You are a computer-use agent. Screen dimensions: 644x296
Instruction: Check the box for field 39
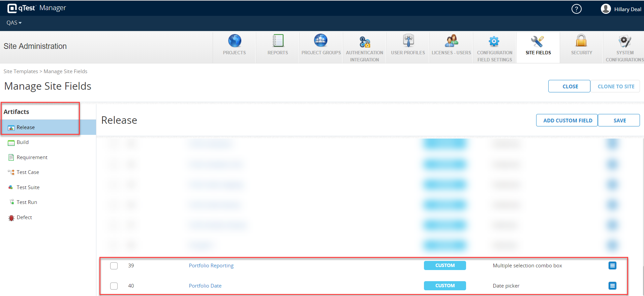(114, 266)
